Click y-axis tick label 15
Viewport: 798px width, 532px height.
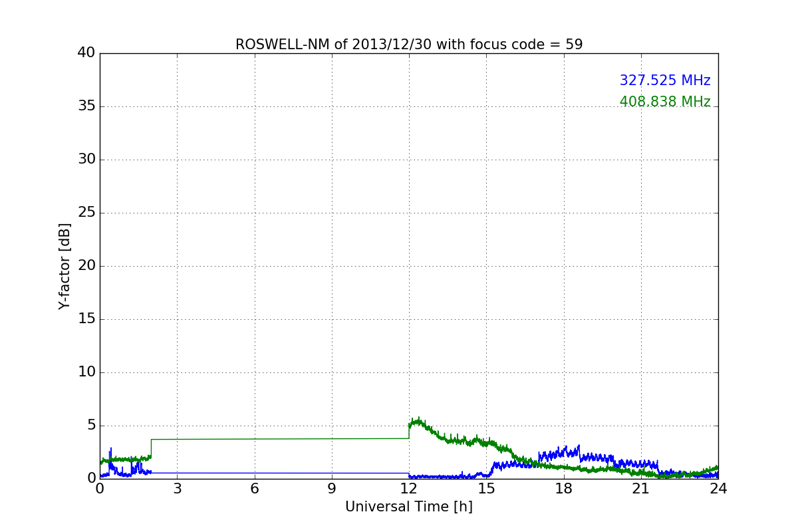pyautogui.click(x=86, y=319)
